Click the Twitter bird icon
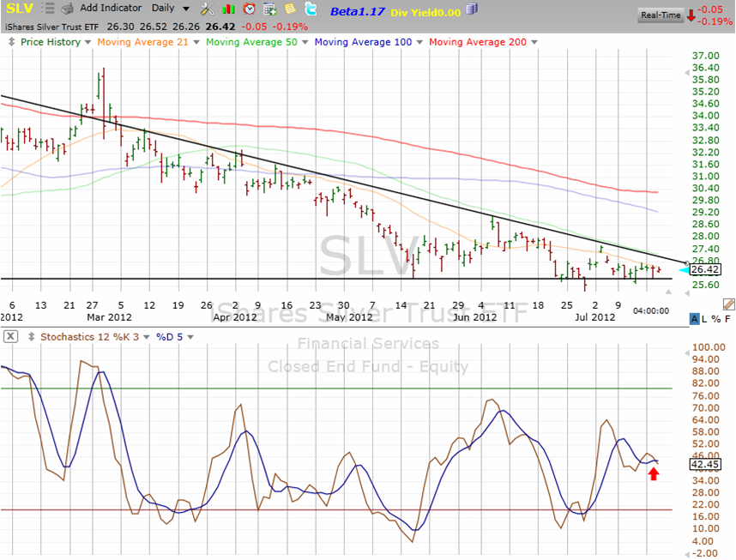The image size is (736, 560). 311,9
